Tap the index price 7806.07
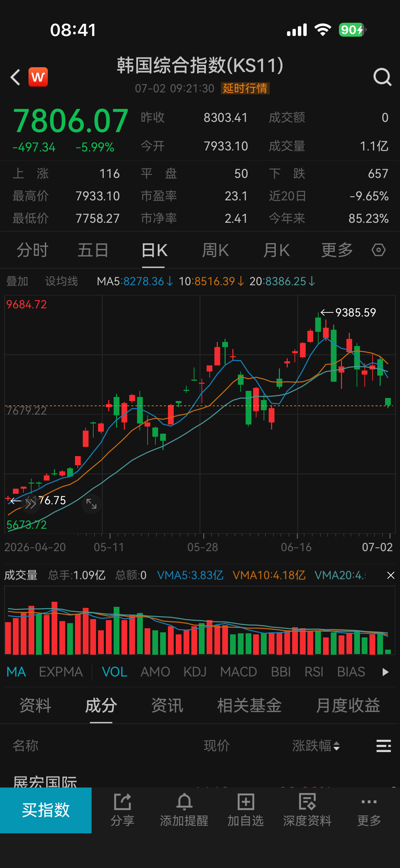The width and height of the screenshot is (400, 868). point(71,121)
